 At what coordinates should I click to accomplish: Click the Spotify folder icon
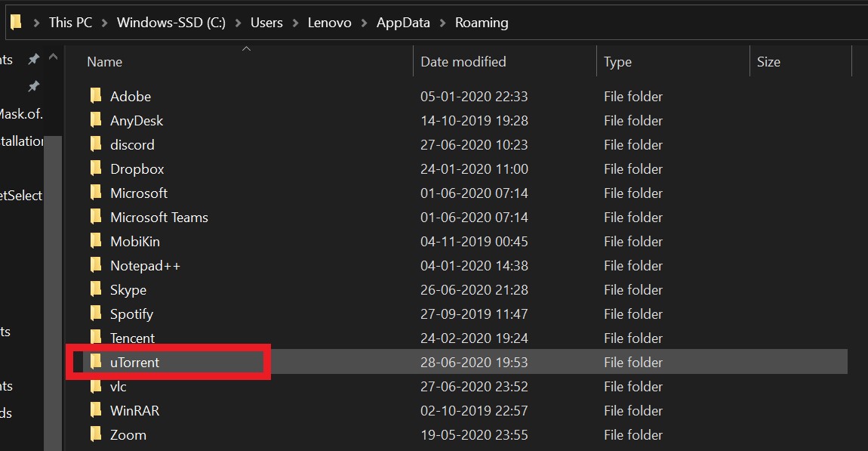point(96,314)
